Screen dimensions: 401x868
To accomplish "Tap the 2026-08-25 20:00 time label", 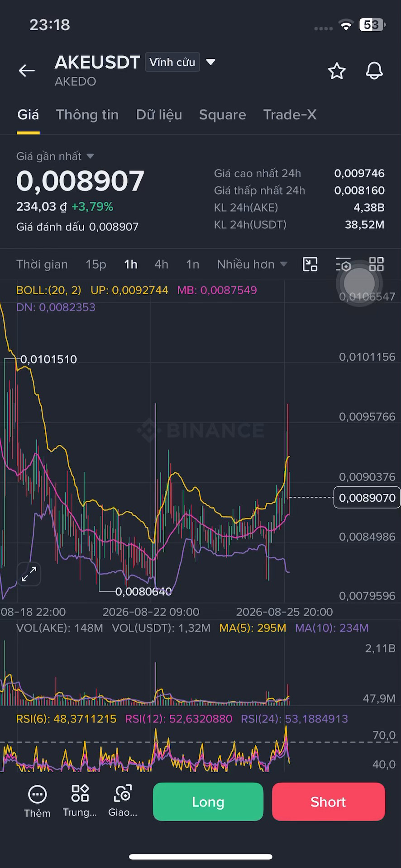I will point(284,612).
